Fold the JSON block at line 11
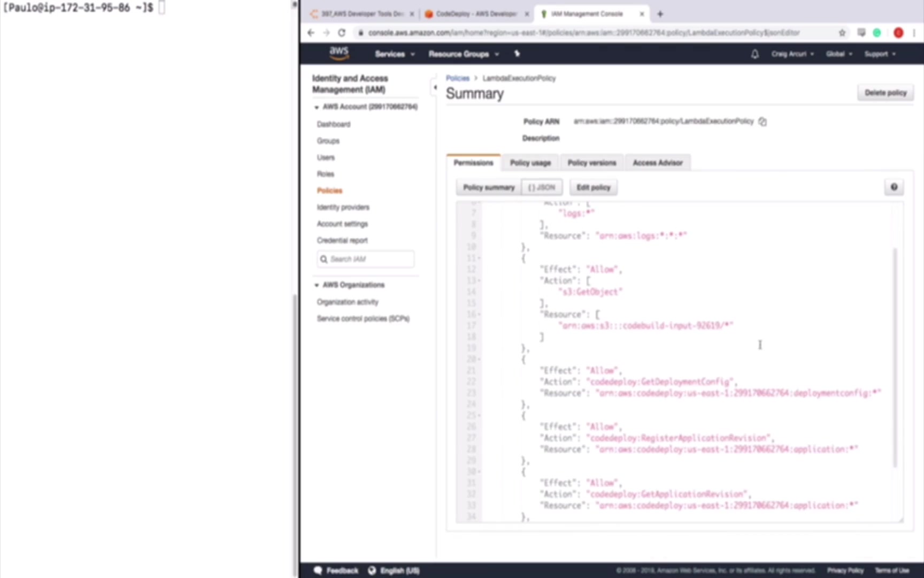The image size is (924, 578). pyautogui.click(x=479, y=258)
